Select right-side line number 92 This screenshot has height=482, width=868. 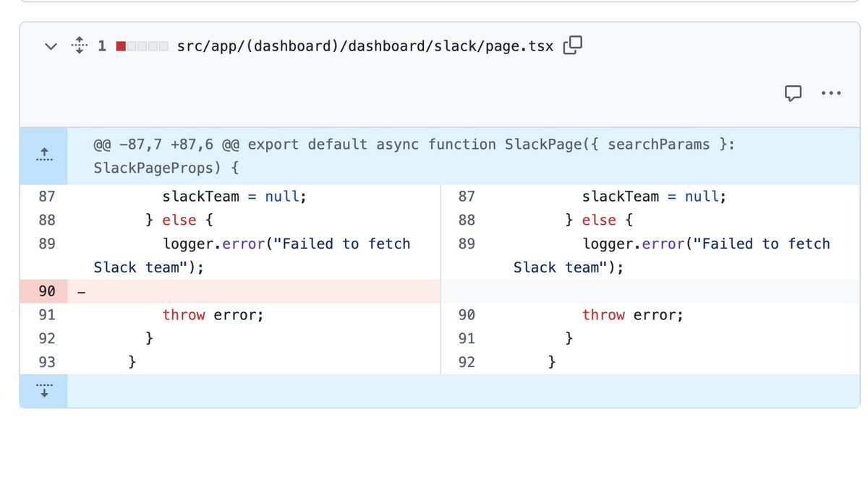(467, 361)
